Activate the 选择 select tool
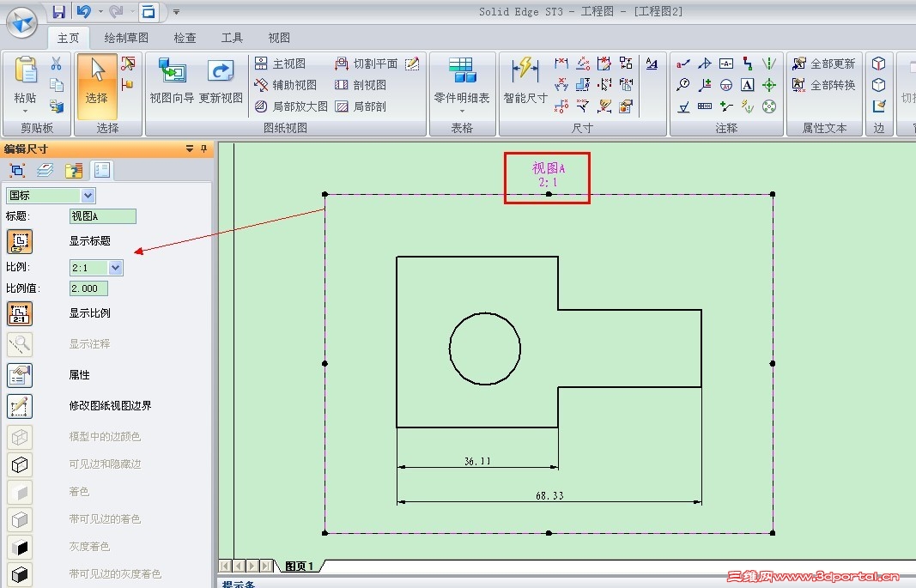The height and width of the screenshot is (588, 916). tap(96, 87)
